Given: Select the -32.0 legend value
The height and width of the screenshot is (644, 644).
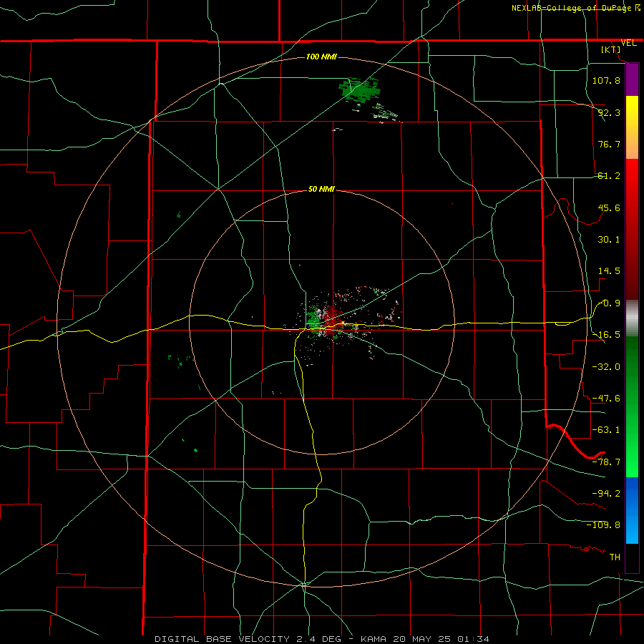Looking at the screenshot, I should coord(606,367).
